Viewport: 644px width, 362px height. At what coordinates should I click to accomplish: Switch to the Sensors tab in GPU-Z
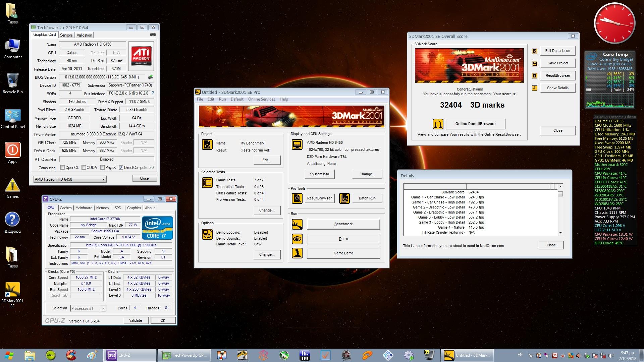click(x=66, y=35)
